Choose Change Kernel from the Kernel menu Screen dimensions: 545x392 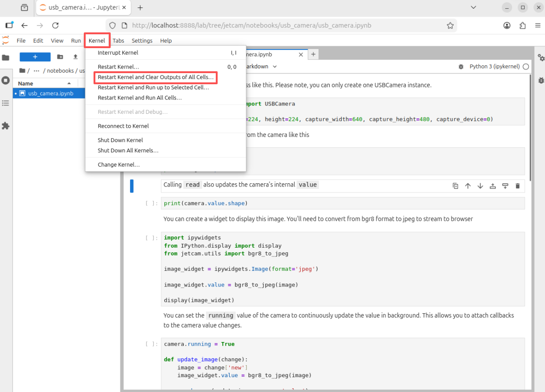click(165, 165)
